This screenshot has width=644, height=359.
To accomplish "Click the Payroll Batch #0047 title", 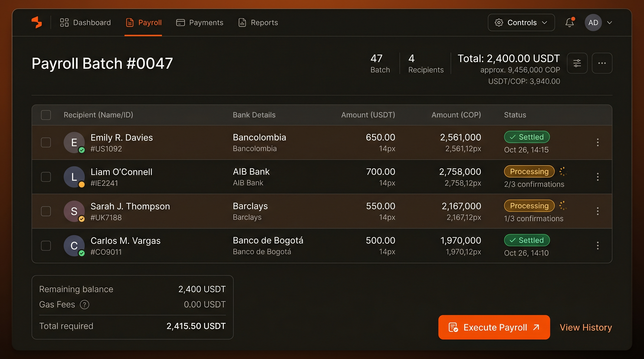I will click(102, 63).
